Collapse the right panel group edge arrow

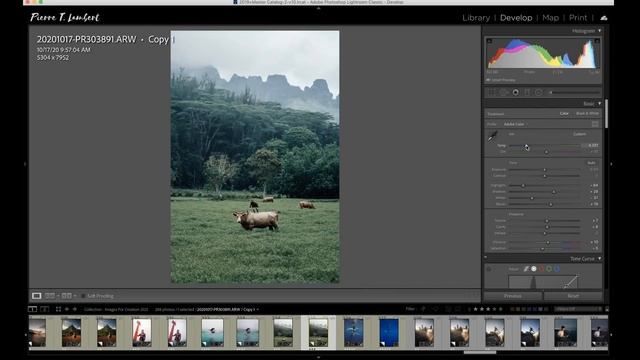tap(611, 164)
